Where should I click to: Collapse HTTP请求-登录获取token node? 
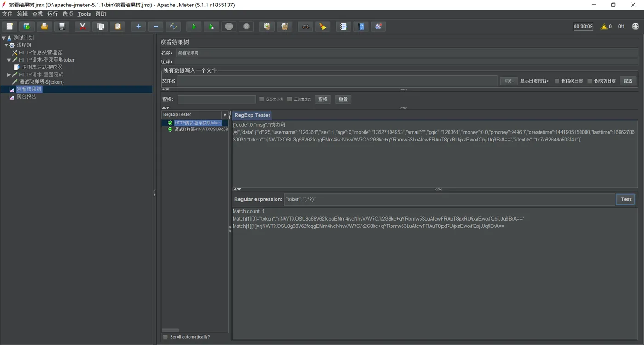9,60
